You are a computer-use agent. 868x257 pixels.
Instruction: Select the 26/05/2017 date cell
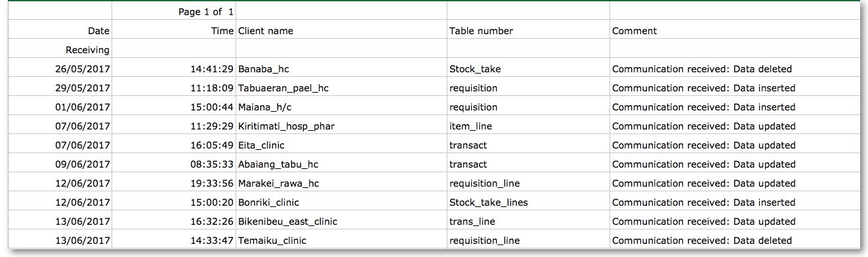coord(60,69)
